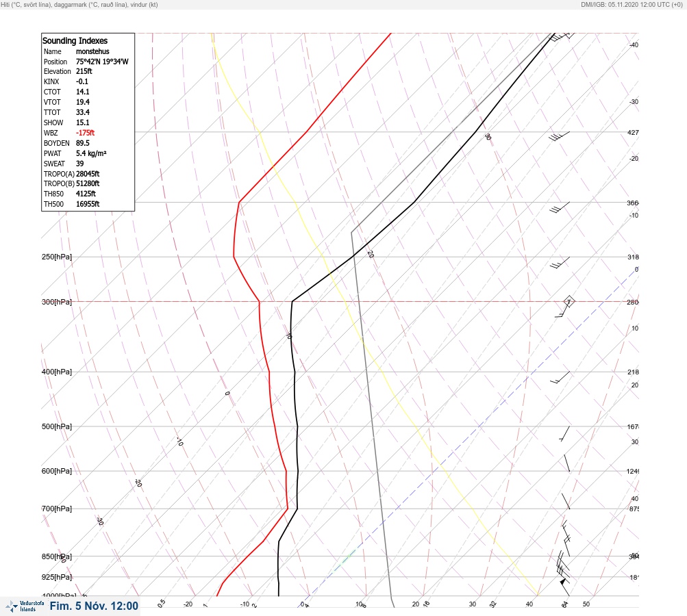Click SHOW value '15.1'
This screenshot has height=616, width=687.
pyautogui.click(x=82, y=123)
